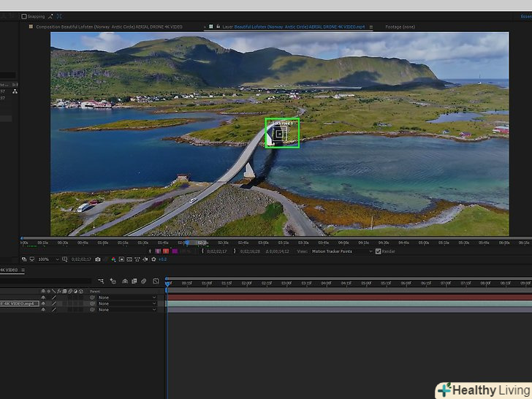532x399 pixels.
Task: Open the Graph Editor icon
Action: pyautogui.click(x=155, y=281)
